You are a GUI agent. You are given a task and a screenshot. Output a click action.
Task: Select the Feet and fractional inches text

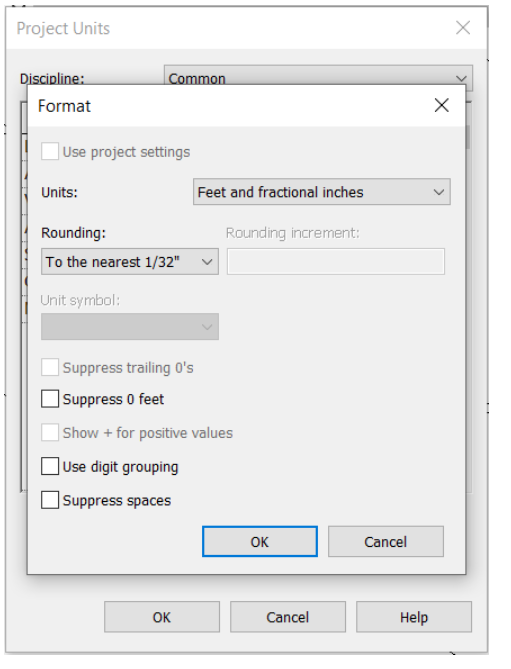(281, 192)
